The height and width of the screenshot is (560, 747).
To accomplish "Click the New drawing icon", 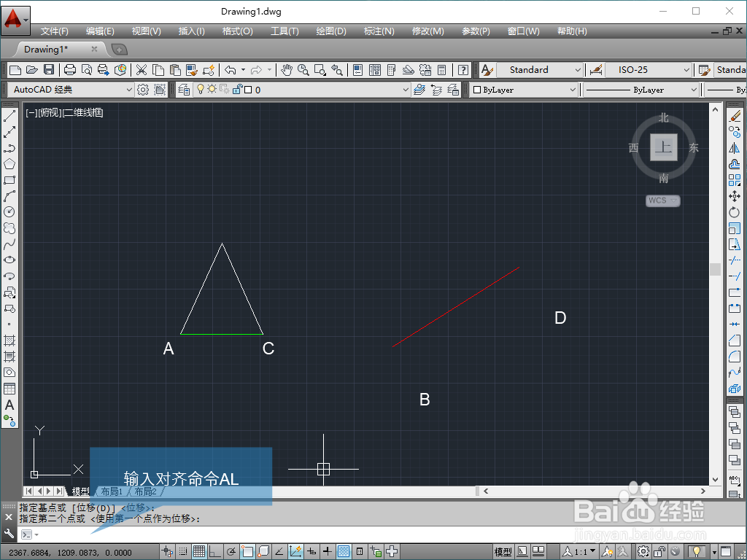I will (15, 70).
